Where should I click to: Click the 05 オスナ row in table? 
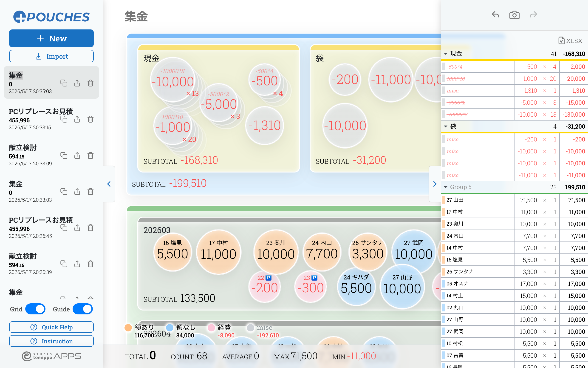[514, 284]
